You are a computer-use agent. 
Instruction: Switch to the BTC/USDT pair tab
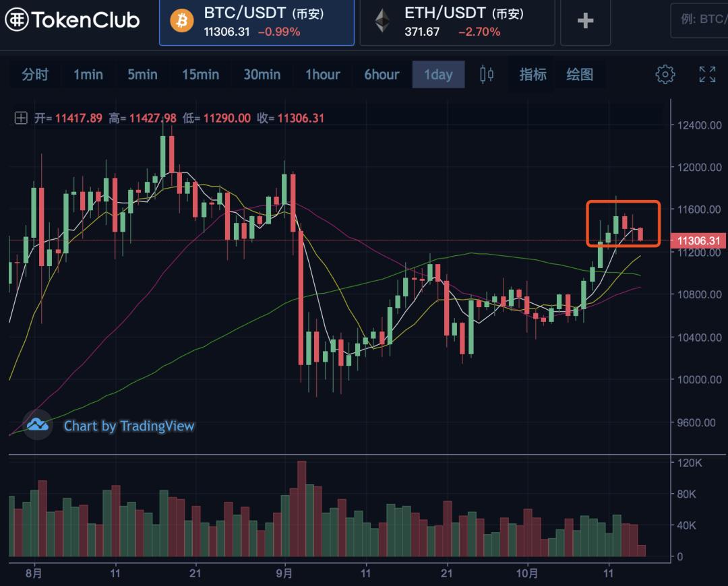tap(256, 22)
